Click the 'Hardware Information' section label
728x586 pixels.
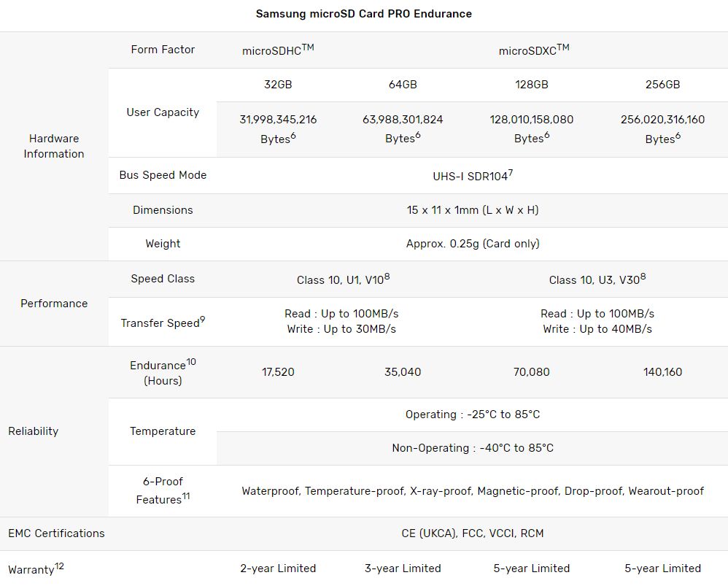click(x=54, y=146)
